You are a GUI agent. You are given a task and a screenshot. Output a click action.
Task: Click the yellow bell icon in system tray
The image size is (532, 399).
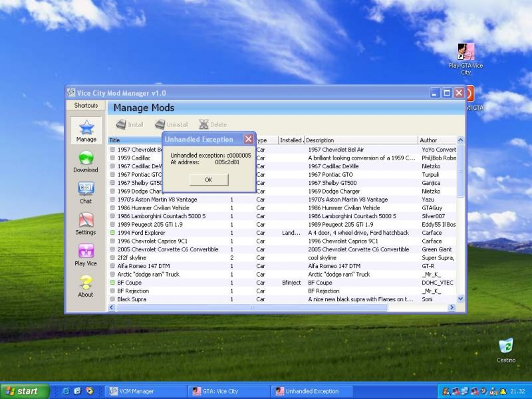pos(503,391)
